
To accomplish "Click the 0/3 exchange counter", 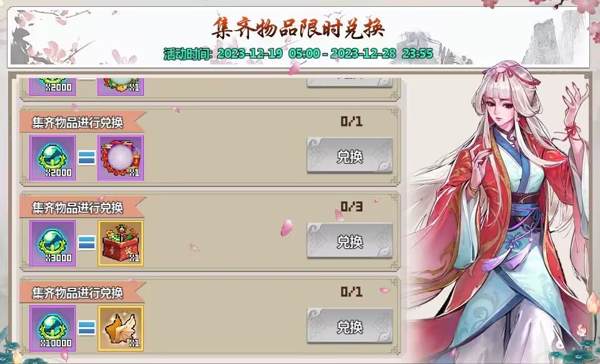I will pyautogui.click(x=351, y=207).
